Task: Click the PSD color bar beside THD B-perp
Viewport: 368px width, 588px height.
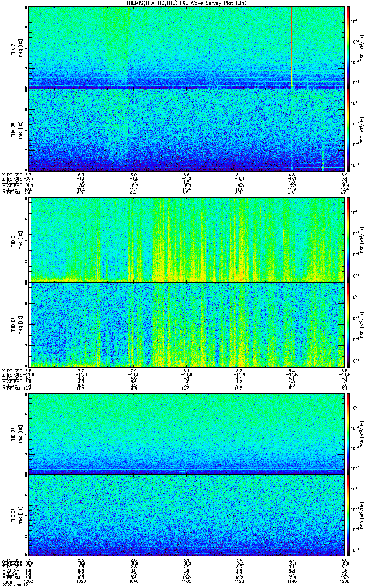Action: tap(348, 239)
